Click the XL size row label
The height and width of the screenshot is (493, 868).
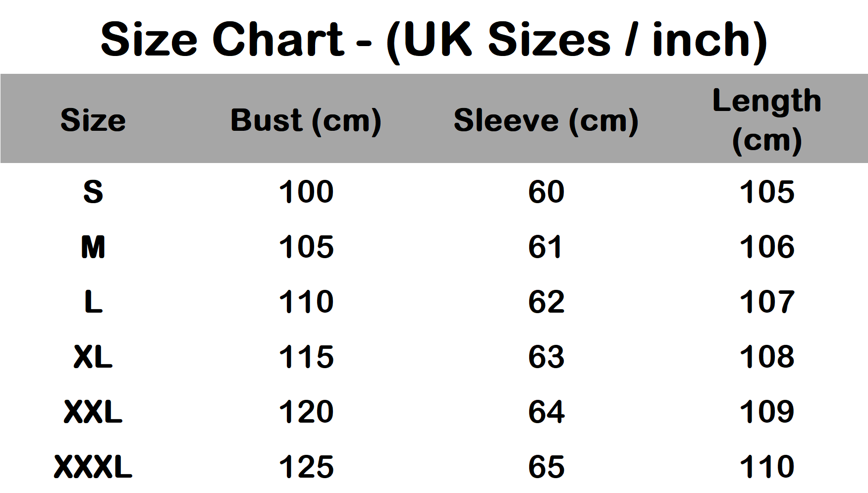(93, 357)
